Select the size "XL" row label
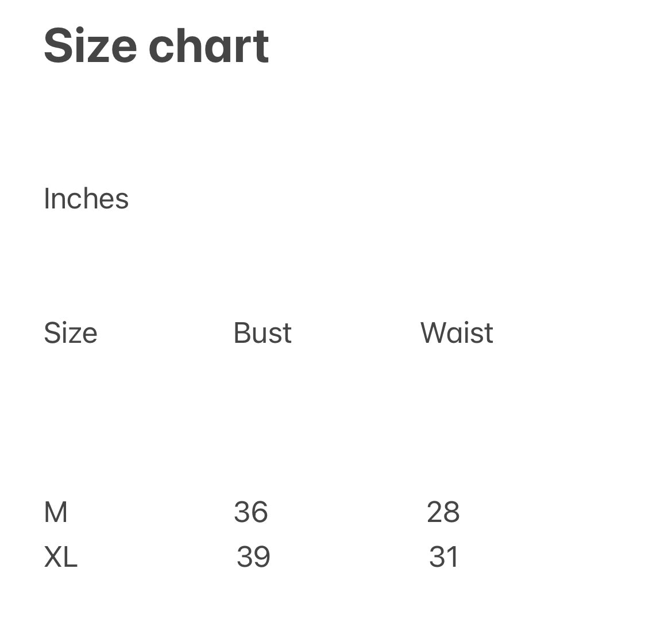 pyautogui.click(x=60, y=557)
